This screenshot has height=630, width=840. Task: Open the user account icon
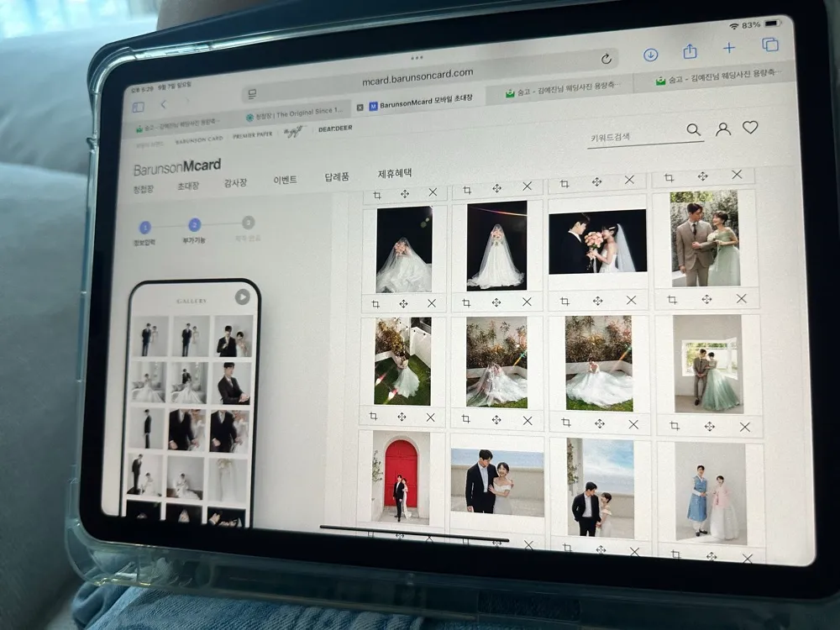pos(722,129)
